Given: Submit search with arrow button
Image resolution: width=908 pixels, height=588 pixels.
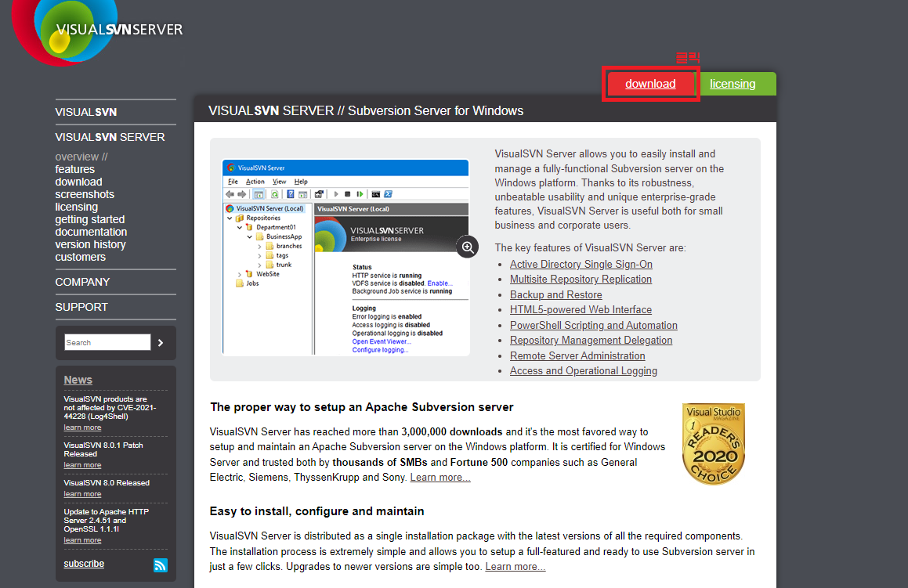Looking at the screenshot, I should (161, 343).
